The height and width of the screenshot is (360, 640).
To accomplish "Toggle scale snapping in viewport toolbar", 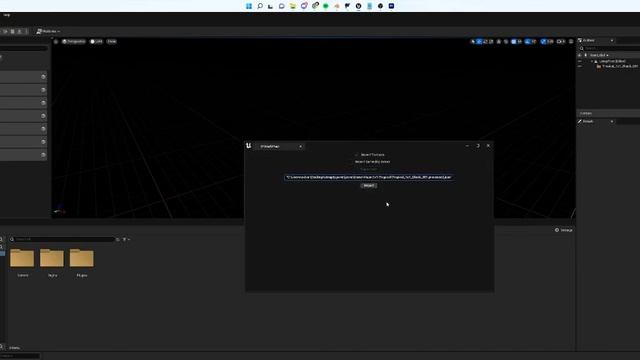I will click(543, 42).
